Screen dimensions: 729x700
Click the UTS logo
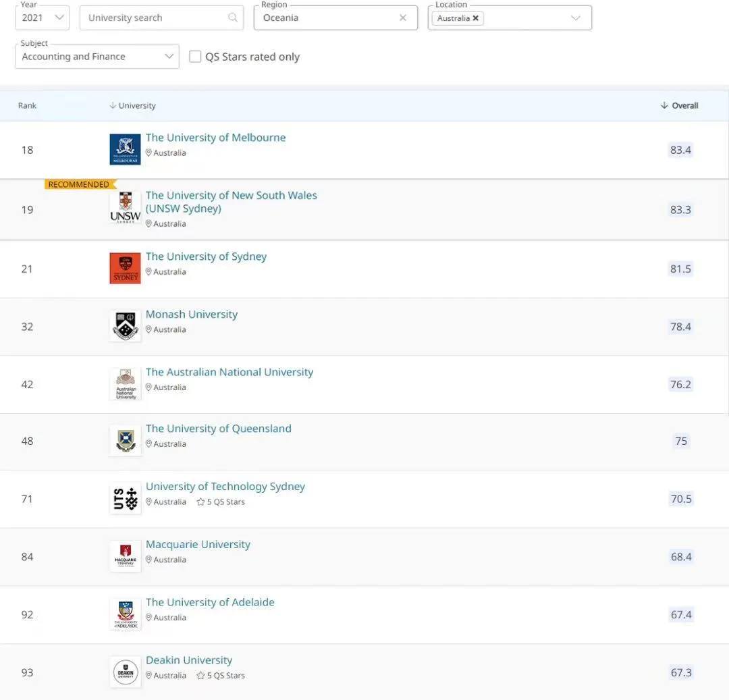(126, 498)
